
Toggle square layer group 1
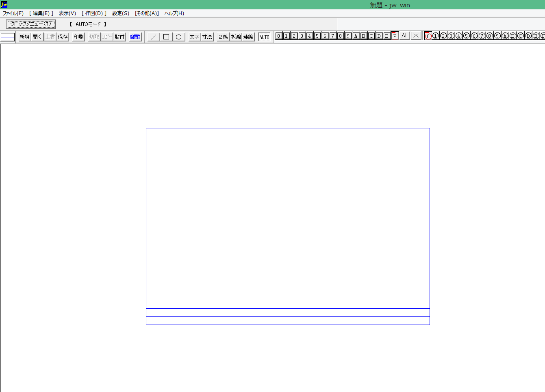pos(287,36)
